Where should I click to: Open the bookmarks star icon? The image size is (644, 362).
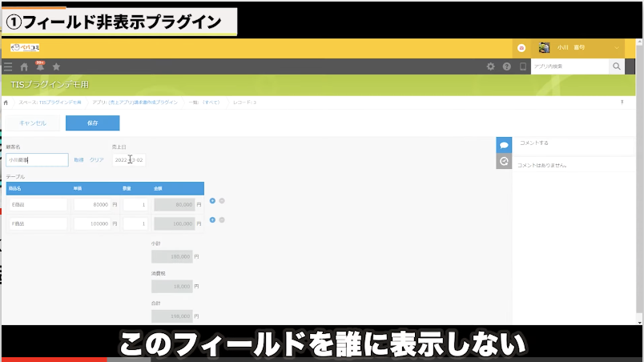[x=56, y=67]
